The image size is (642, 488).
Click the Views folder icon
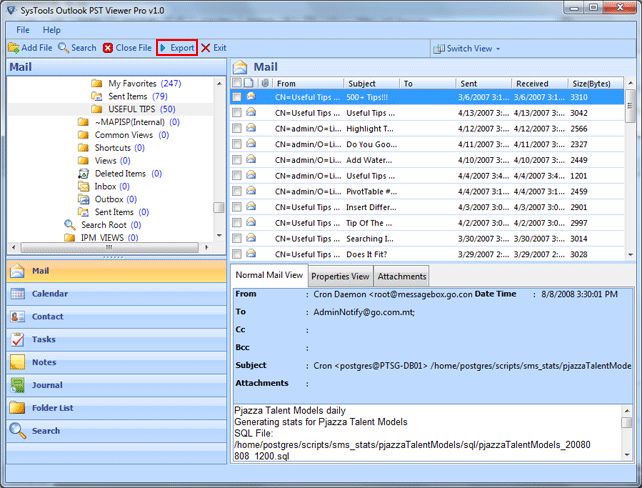coord(83,160)
